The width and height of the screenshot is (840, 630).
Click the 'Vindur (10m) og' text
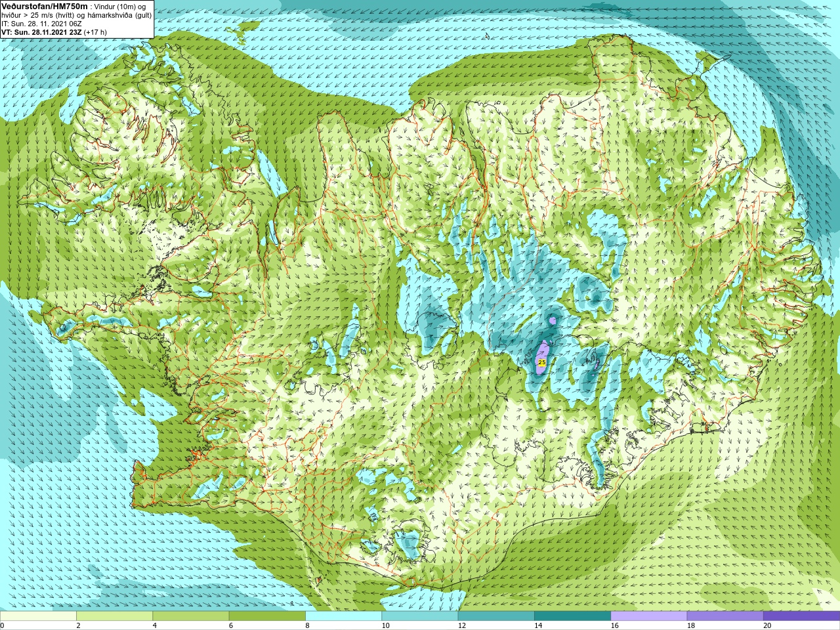pyautogui.click(x=120, y=7)
